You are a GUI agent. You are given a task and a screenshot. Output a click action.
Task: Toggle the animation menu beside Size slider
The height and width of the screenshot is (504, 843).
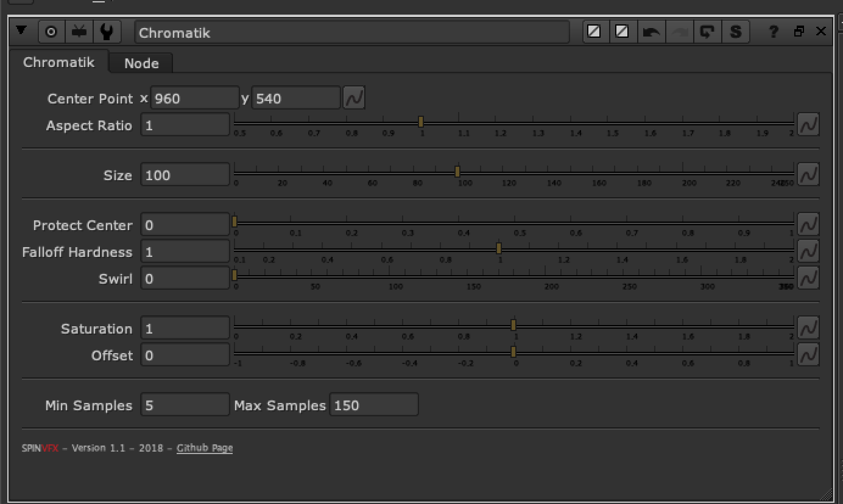pos(808,175)
